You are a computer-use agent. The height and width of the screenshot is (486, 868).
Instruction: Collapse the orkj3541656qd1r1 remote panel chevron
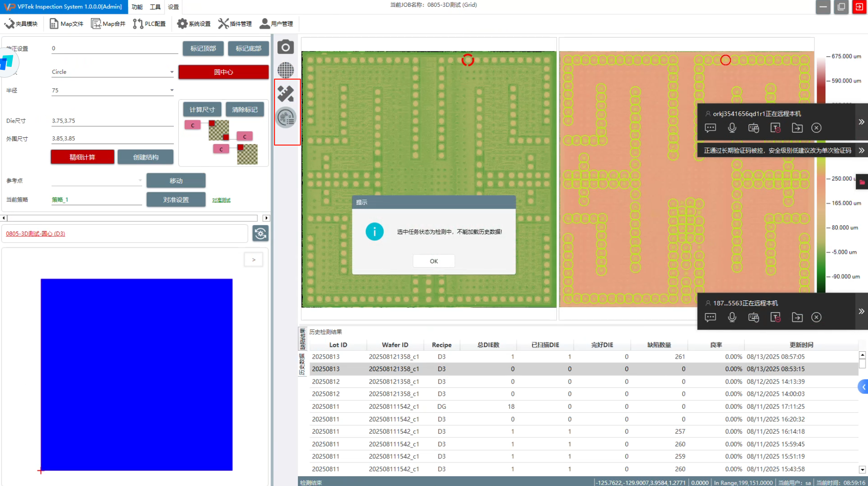coord(861,122)
